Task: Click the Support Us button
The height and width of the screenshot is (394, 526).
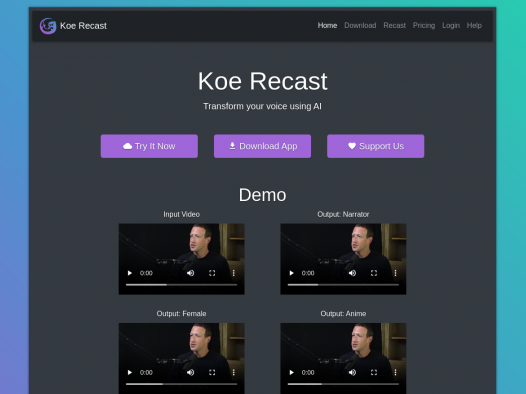Action: click(x=375, y=146)
